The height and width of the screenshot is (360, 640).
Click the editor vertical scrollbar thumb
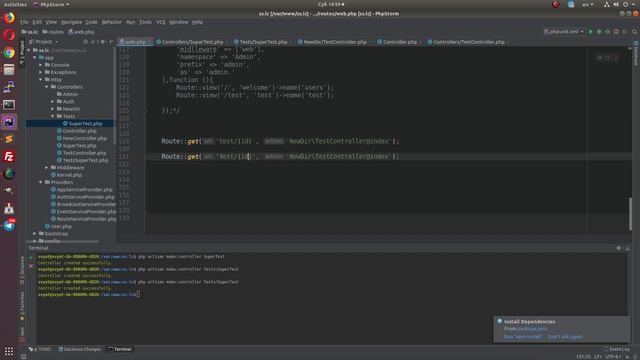(x=630, y=213)
